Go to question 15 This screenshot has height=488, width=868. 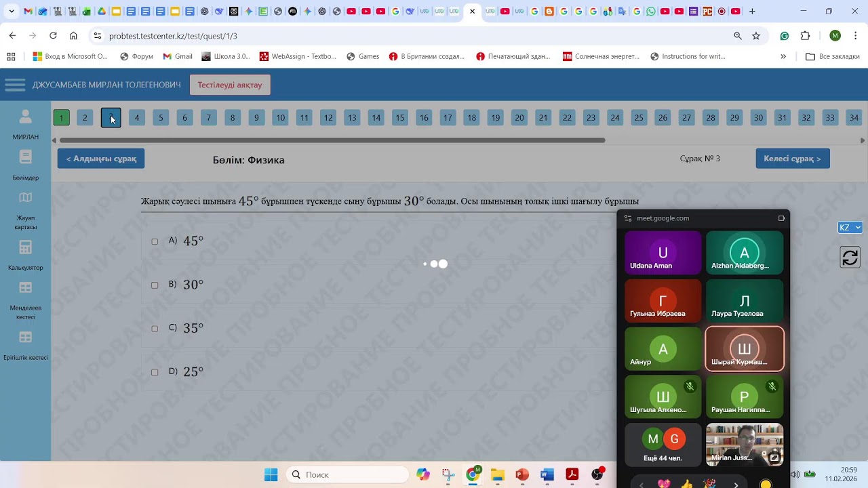400,117
